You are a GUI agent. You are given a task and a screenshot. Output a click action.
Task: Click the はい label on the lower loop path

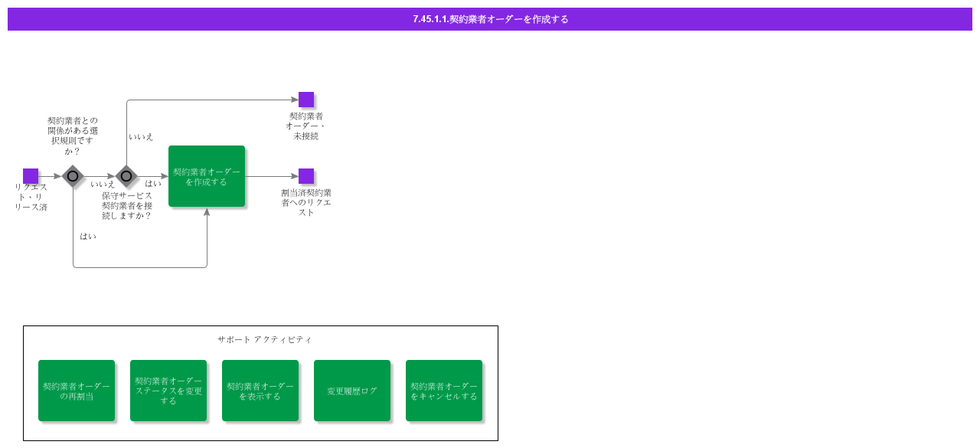88,237
